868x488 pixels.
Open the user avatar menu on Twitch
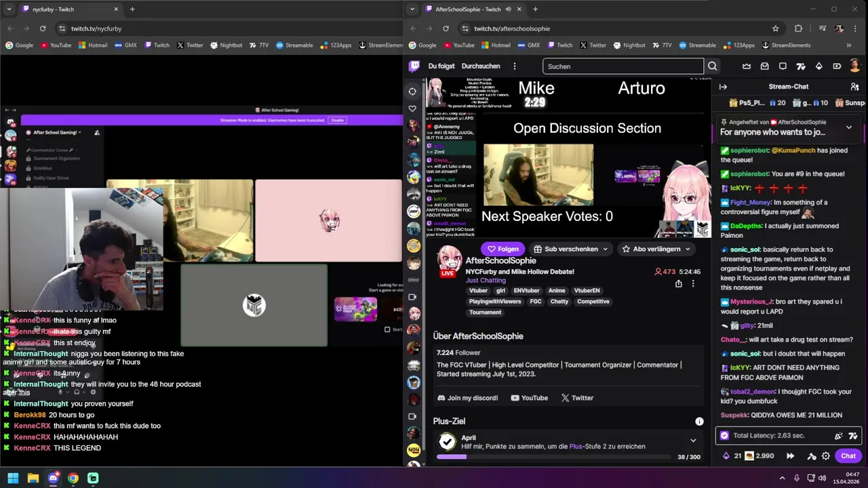(855, 66)
